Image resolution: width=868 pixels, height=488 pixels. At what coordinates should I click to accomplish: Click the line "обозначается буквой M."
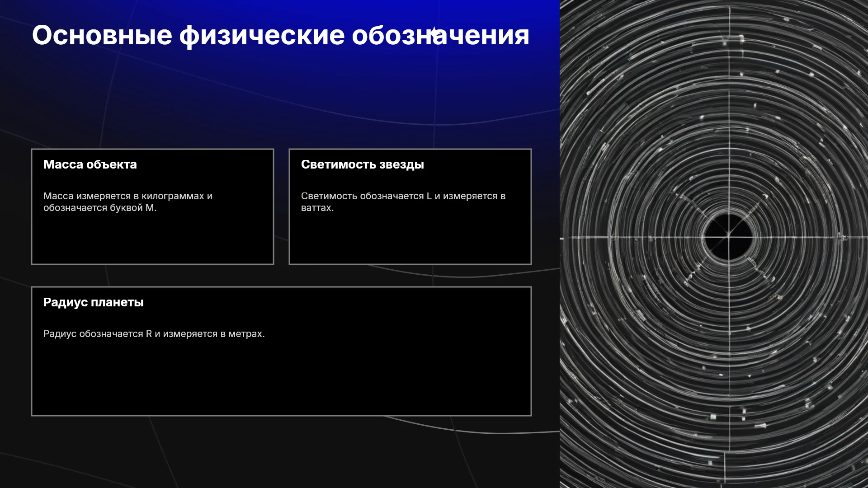pos(100,208)
